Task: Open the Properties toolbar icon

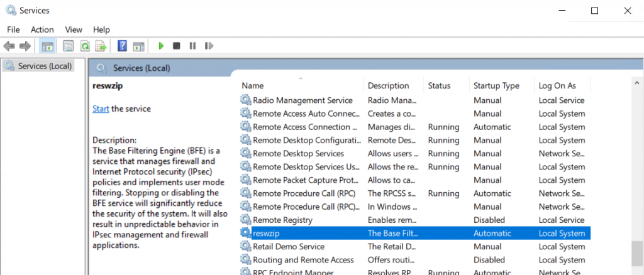Action: [x=68, y=46]
